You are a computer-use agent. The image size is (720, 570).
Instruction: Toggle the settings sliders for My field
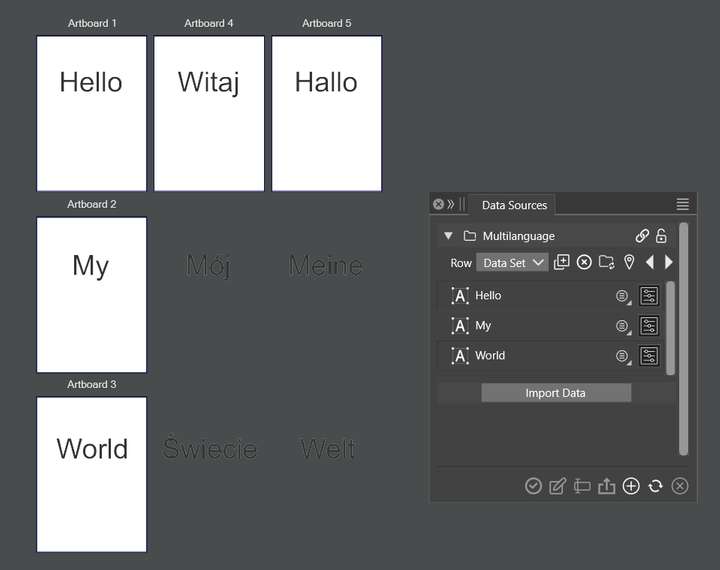coord(649,326)
